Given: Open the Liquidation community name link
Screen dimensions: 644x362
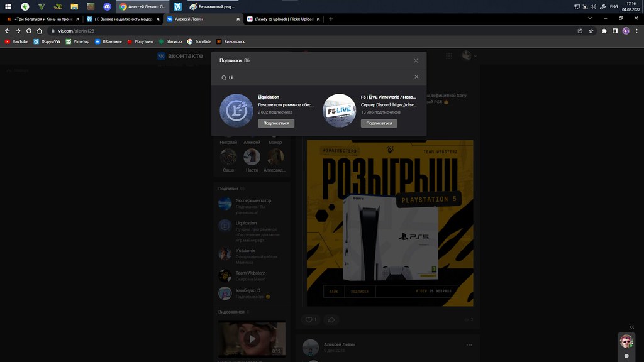Looking at the screenshot, I should click(x=269, y=97).
